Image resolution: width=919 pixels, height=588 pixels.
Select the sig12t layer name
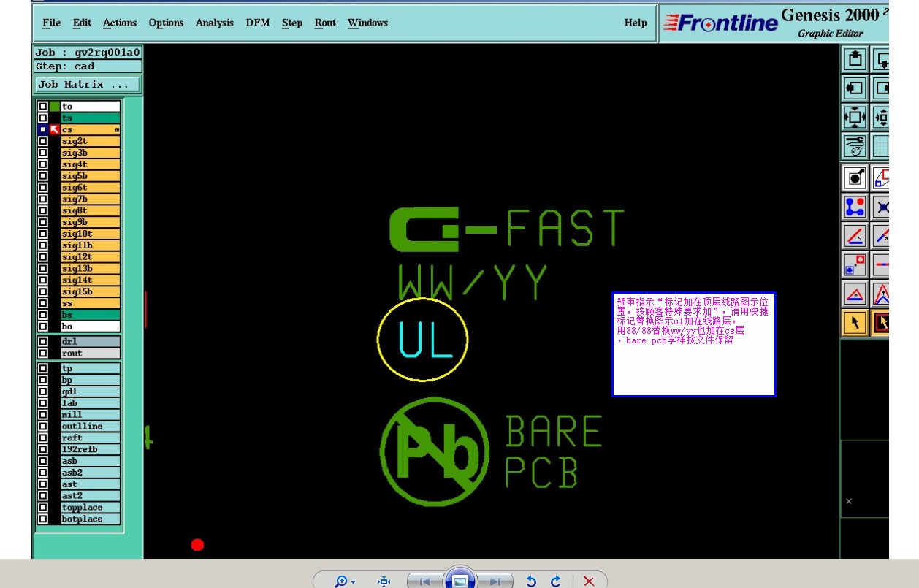tap(90, 257)
